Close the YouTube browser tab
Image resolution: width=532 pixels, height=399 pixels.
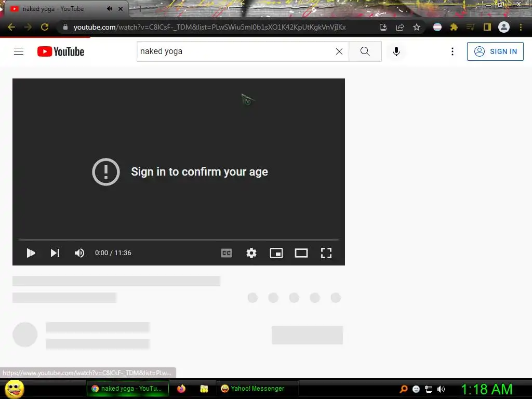(x=121, y=9)
